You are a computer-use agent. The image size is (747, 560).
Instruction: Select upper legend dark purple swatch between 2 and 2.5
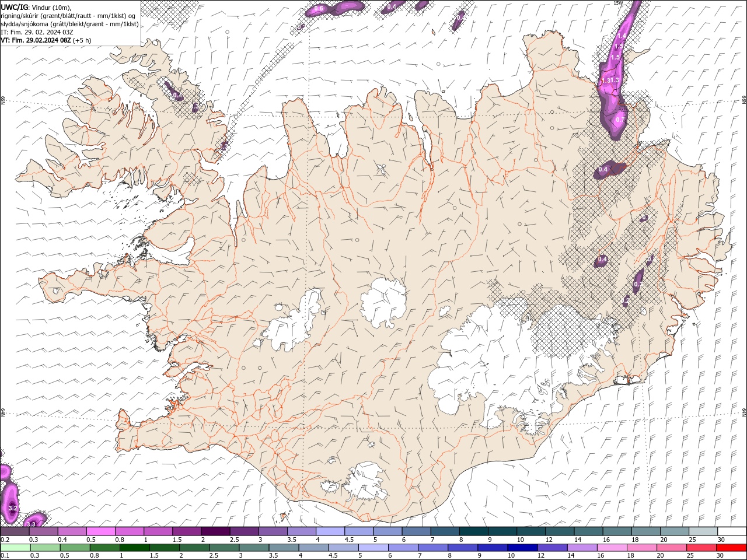tap(215, 531)
